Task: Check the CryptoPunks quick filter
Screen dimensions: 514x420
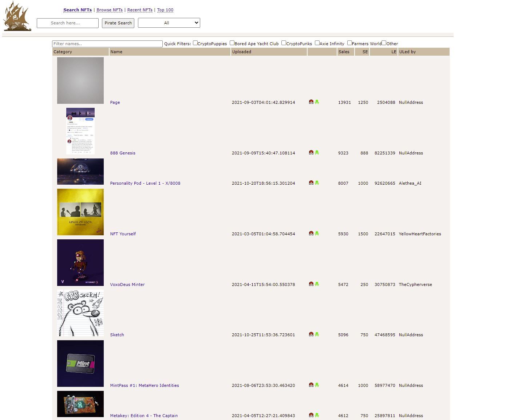Action: 284,43
